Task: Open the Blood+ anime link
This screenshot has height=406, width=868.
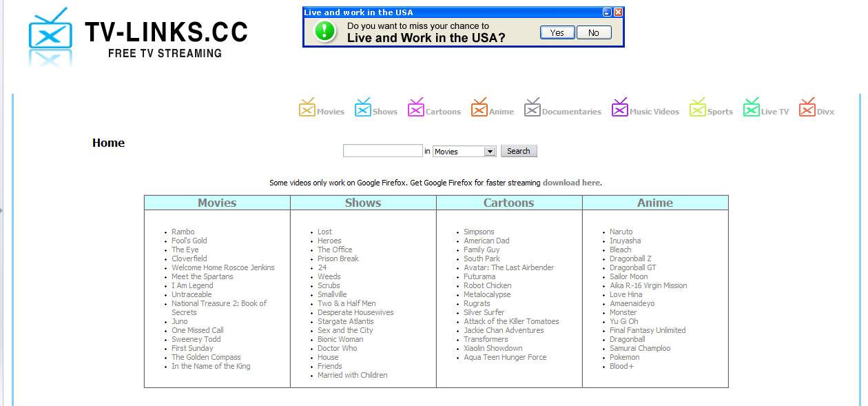Action: pos(621,366)
